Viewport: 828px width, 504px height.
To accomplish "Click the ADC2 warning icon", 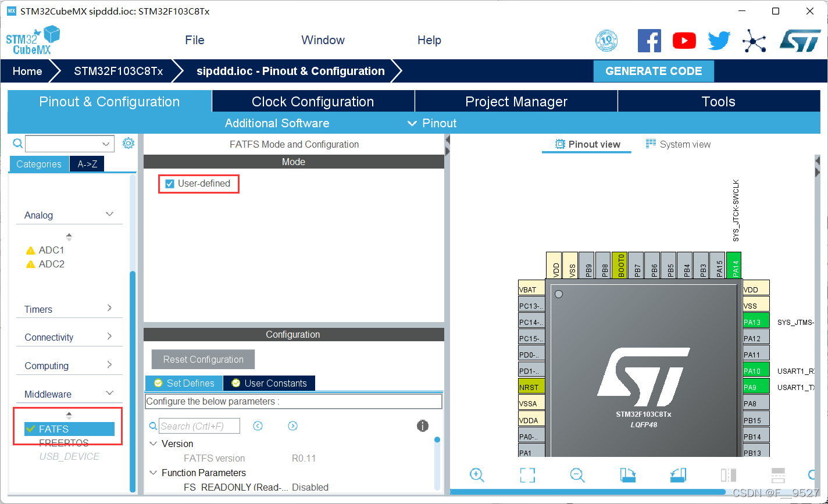I will (31, 264).
